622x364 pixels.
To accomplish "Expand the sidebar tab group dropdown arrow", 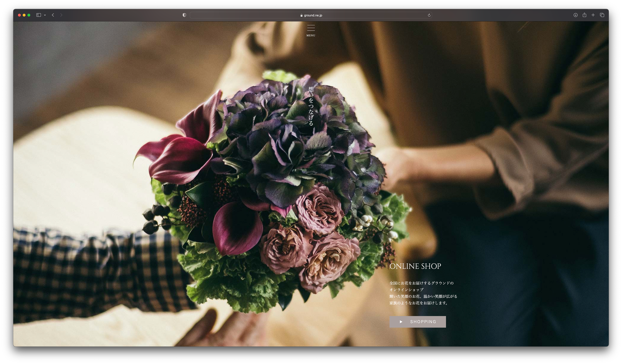I will coord(45,15).
